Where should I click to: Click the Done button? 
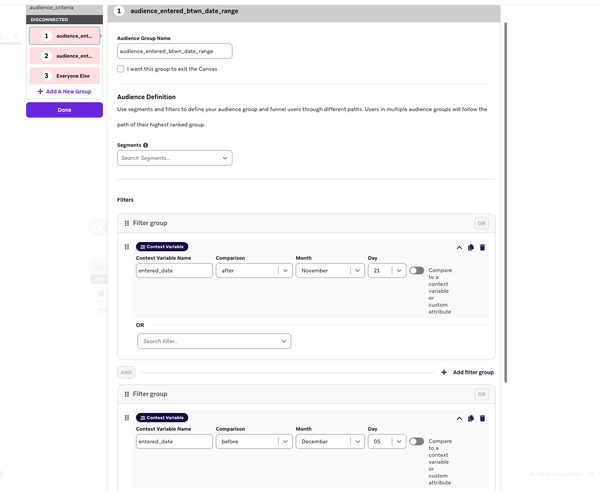click(x=64, y=110)
